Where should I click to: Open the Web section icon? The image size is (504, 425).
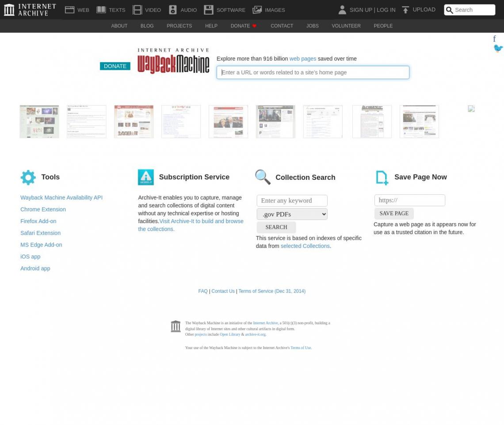click(69, 10)
